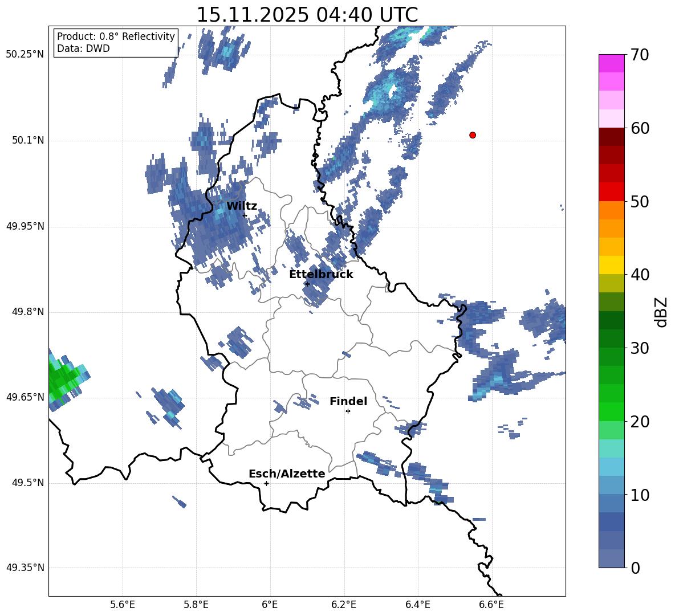Click the Findel station label
This screenshot has height=616, width=675.
pos(348,401)
